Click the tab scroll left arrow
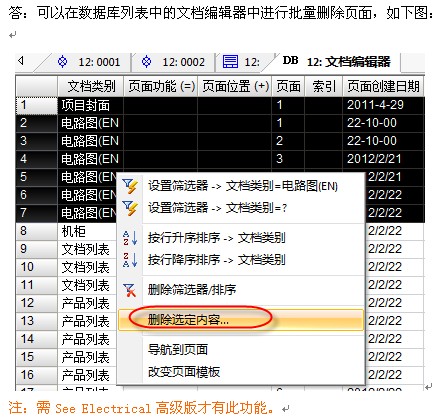This screenshot has height=420, width=438. [x=21, y=61]
